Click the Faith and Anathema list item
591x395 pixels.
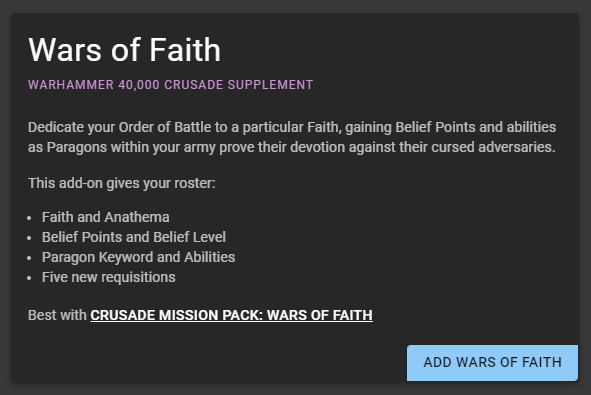(x=106, y=217)
